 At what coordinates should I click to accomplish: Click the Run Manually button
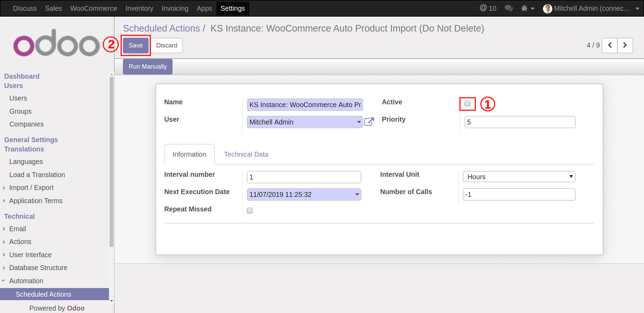coord(148,67)
